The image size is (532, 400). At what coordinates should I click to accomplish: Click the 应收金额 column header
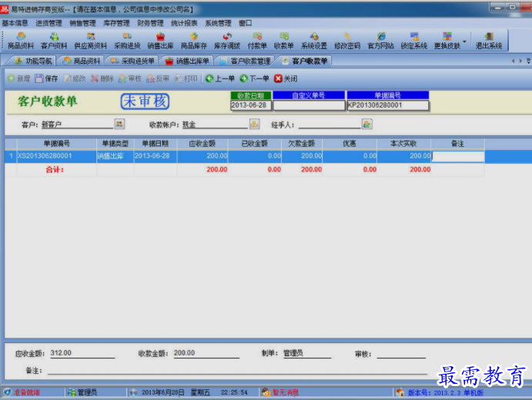(x=202, y=143)
